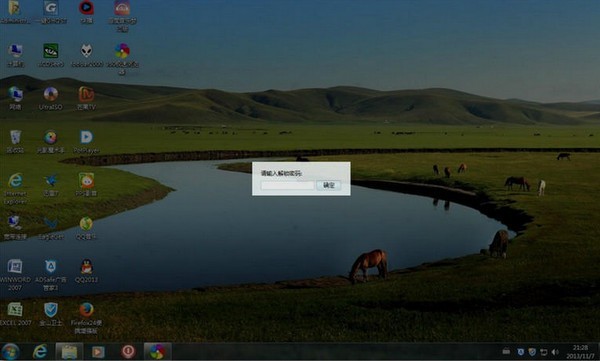Open the broadband connection desktop shortcut
This screenshot has height=361, width=600.
pyautogui.click(x=15, y=227)
